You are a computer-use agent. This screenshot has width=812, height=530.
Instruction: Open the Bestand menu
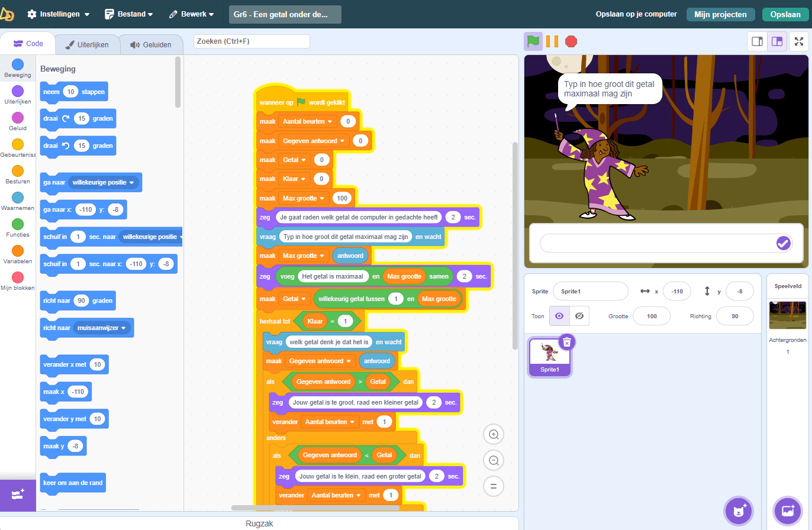[x=128, y=14]
